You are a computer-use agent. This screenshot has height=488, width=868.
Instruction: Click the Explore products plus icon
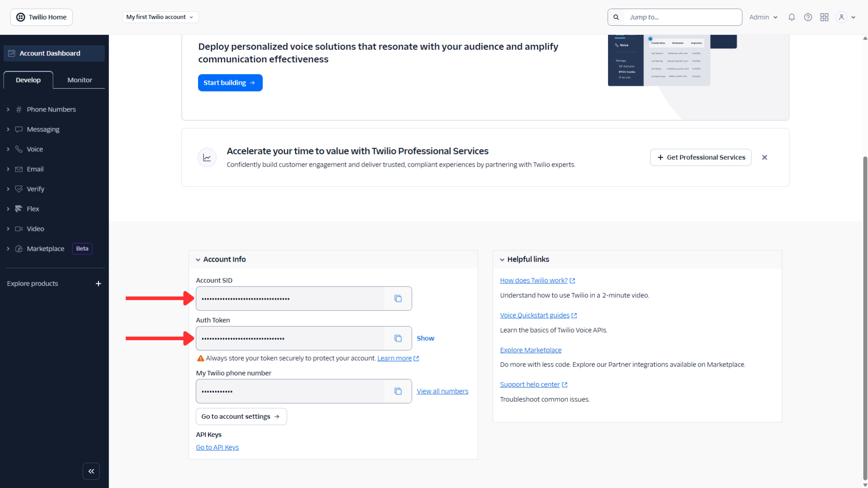click(98, 283)
